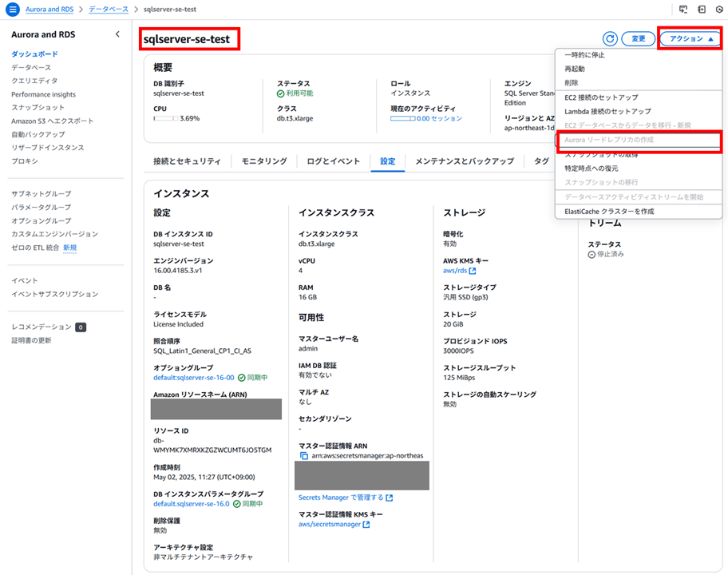Click the clock icon in top bar
Screen dimensions: 728x575
click(719, 10)
